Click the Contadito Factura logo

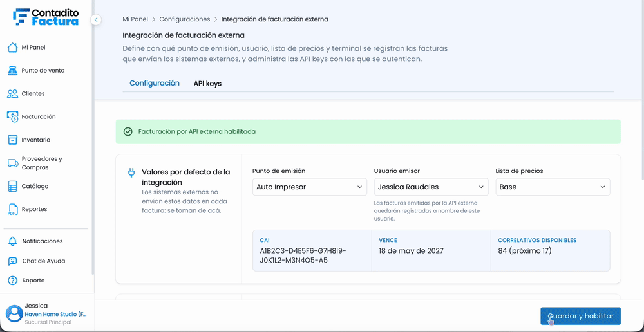tap(46, 17)
